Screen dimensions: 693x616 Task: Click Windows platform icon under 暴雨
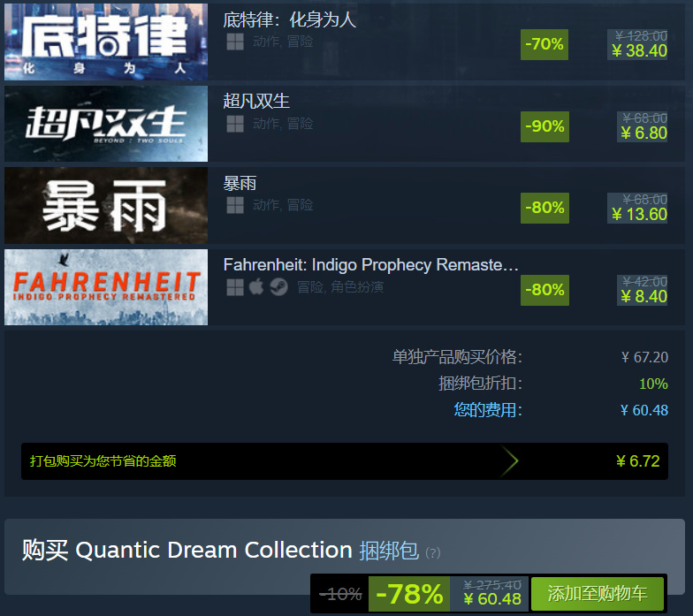coord(235,205)
